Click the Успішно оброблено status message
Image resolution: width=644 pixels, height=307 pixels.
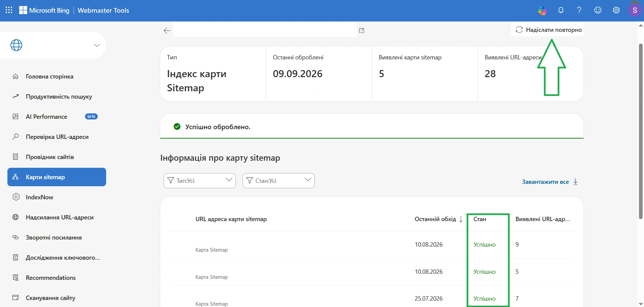(218, 127)
